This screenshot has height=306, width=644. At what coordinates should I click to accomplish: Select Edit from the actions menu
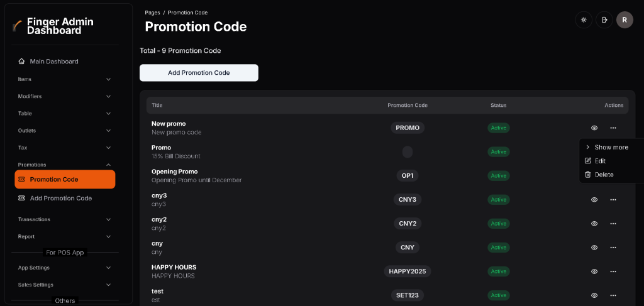click(x=600, y=161)
